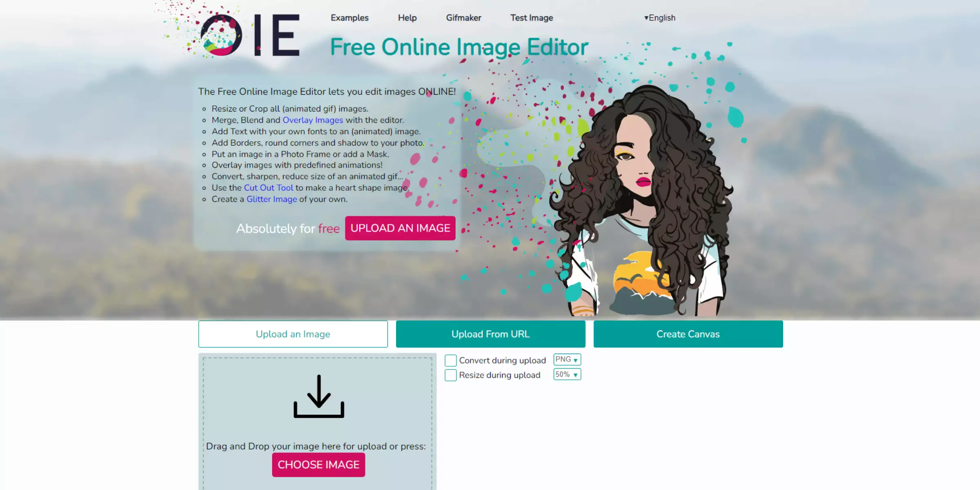Click the Create Canvas icon

688,334
